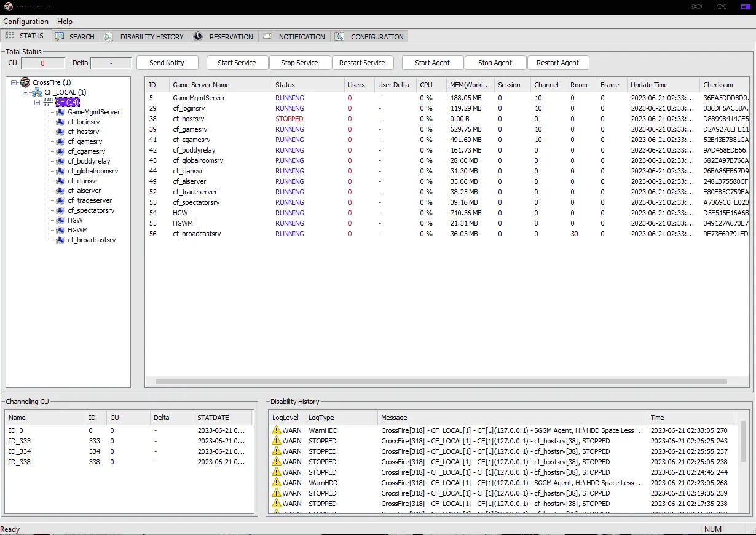
Task: Open the Configuration menu
Action: pos(26,22)
